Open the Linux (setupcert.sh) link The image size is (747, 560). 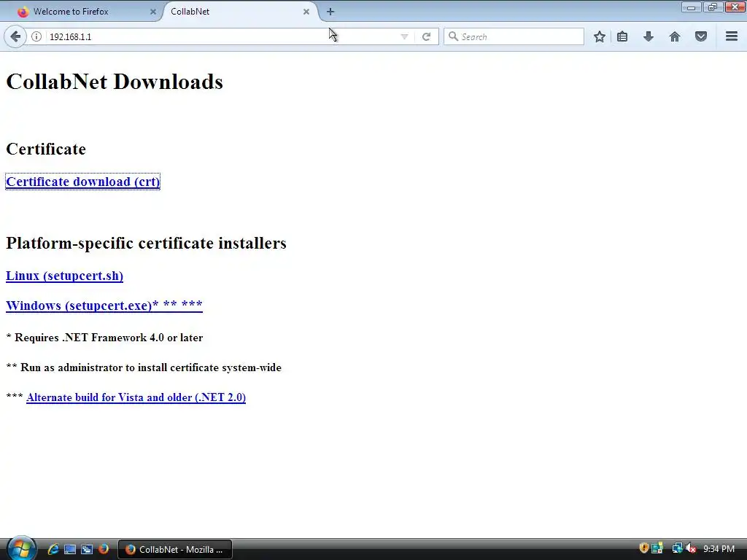(64, 276)
